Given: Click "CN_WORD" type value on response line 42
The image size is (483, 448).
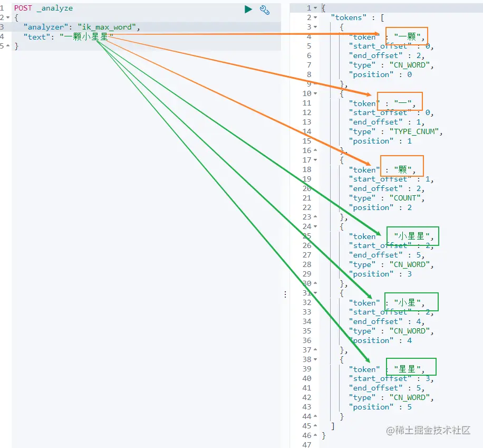Looking at the screenshot, I should pos(409,398).
